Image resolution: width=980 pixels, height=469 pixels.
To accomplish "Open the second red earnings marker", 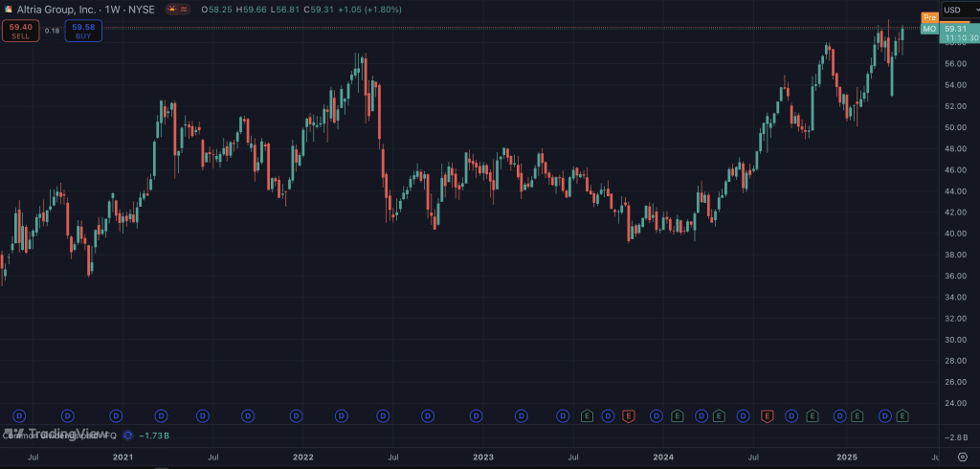I will (x=767, y=415).
